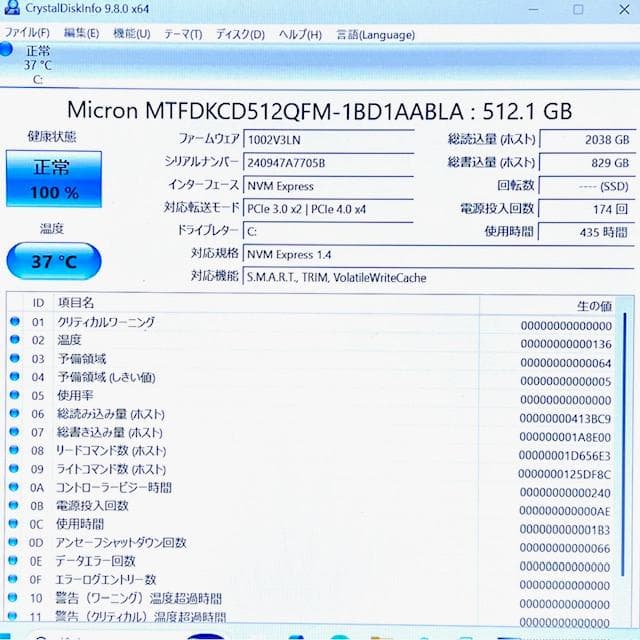Open the ディスク(D) menu

point(240,34)
